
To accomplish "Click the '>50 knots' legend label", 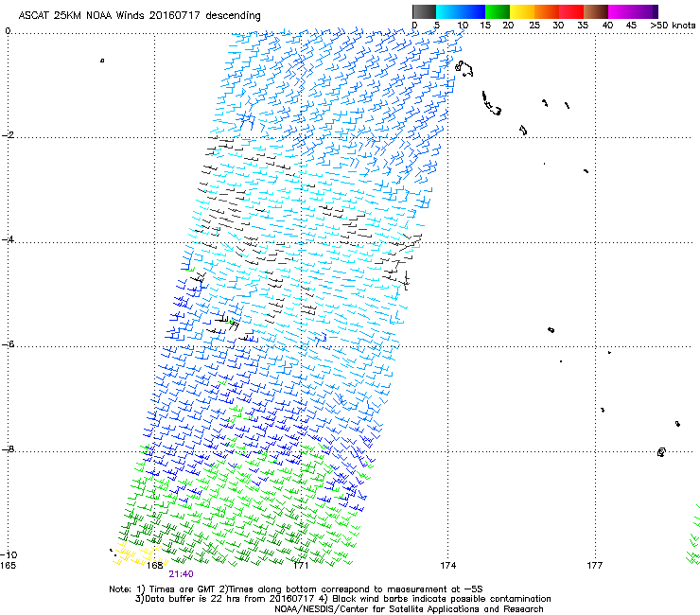I will point(673,25).
